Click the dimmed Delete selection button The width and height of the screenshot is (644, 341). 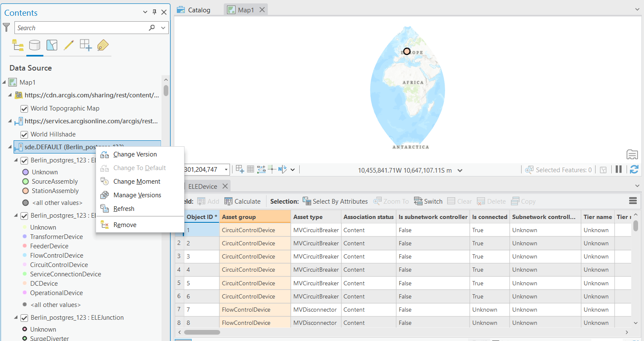(x=491, y=202)
